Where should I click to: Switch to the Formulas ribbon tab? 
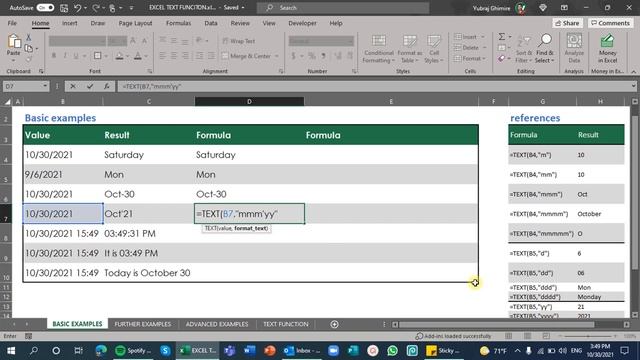(178, 23)
